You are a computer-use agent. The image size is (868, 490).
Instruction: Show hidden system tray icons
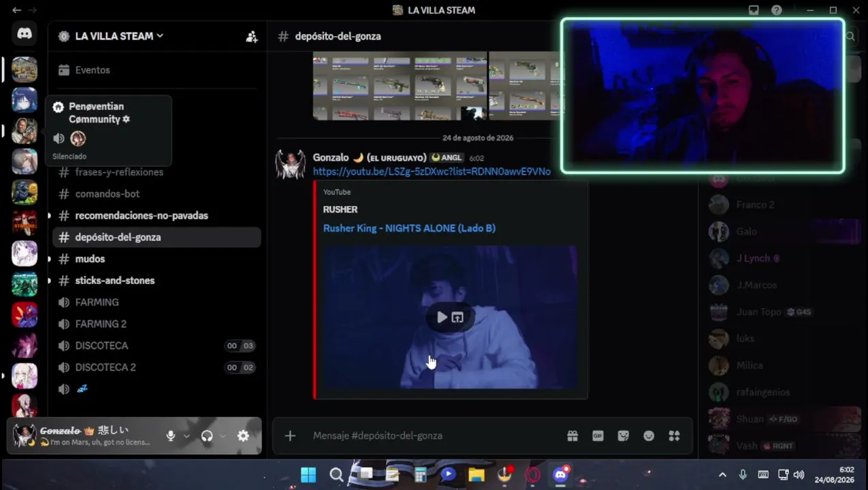(x=722, y=474)
